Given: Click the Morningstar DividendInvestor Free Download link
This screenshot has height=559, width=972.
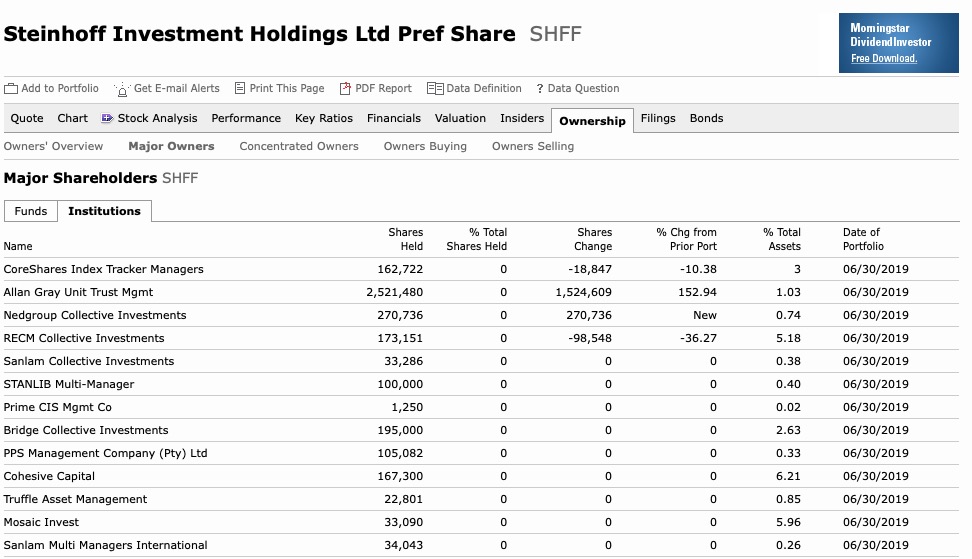Looking at the screenshot, I should pos(883,59).
